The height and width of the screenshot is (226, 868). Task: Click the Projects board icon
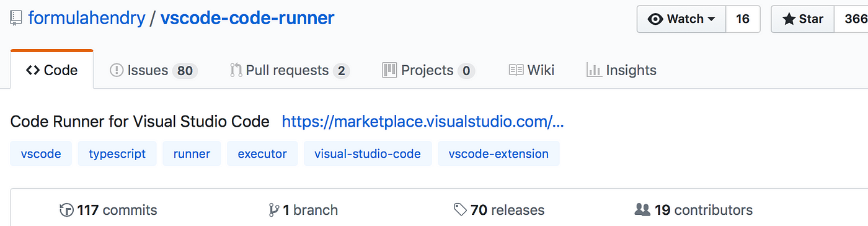(389, 70)
